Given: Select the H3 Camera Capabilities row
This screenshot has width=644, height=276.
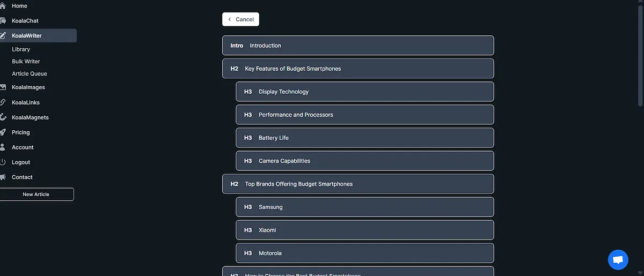Looking at the screenshot, I should tap(365, 161).
